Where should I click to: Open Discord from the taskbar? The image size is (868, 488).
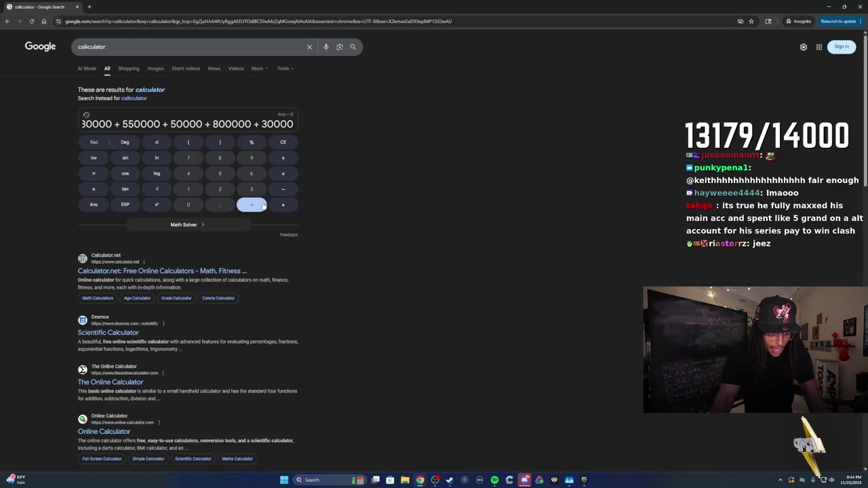click(x=524, y=480)
